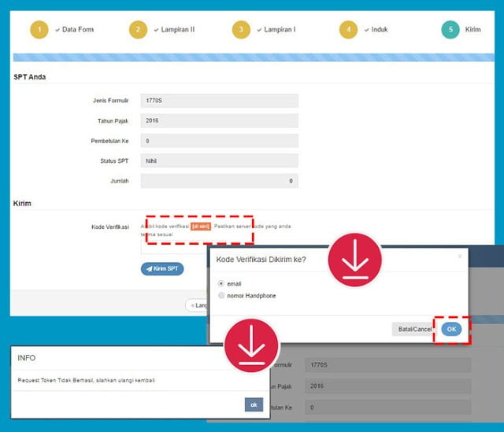The image size is (504, 432).
Task: Click the Pembetulan Ke field
Action: pyautogui.click(x=219, y=141)
